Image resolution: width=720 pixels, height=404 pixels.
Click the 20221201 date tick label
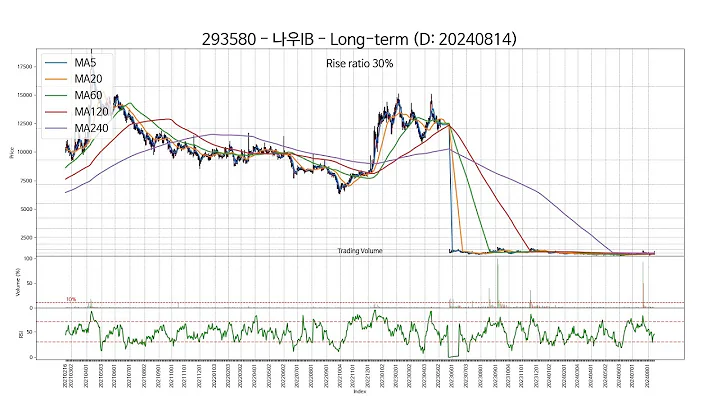pos(367,376)
